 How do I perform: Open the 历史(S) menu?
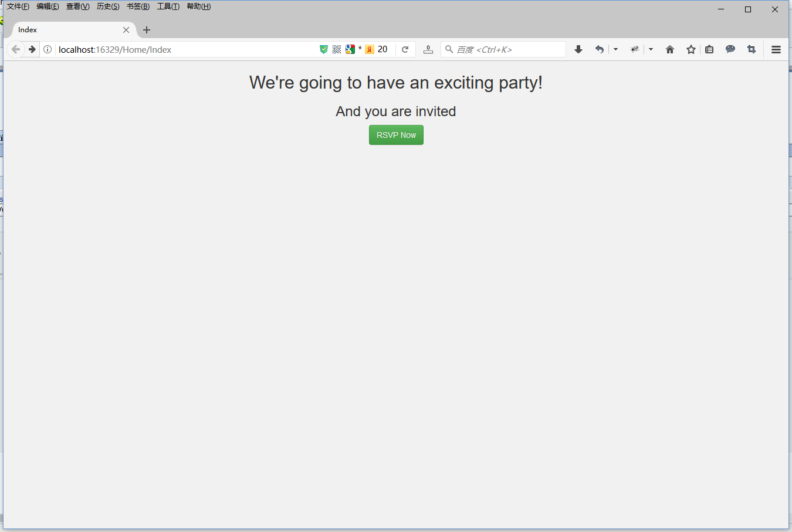(108, 6)
